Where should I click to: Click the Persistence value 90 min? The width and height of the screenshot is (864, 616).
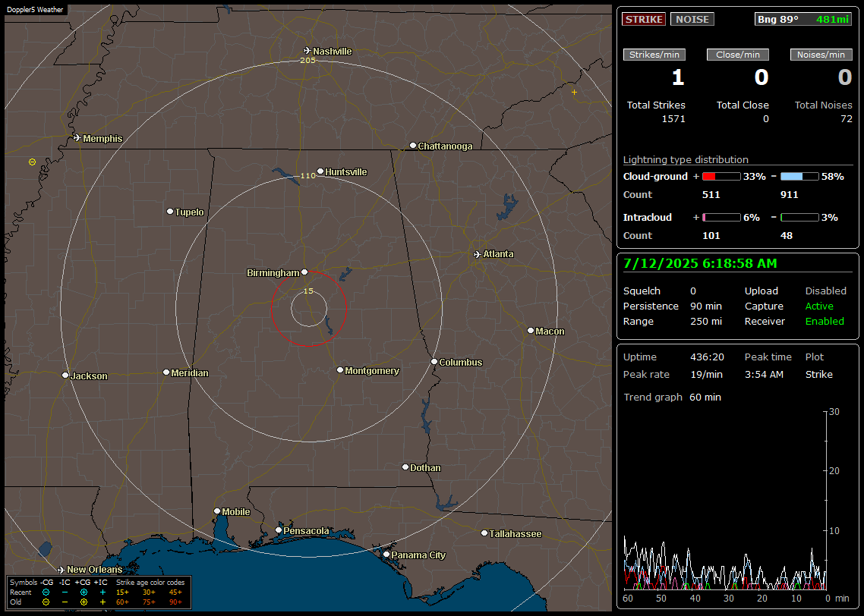coord(706,306)
